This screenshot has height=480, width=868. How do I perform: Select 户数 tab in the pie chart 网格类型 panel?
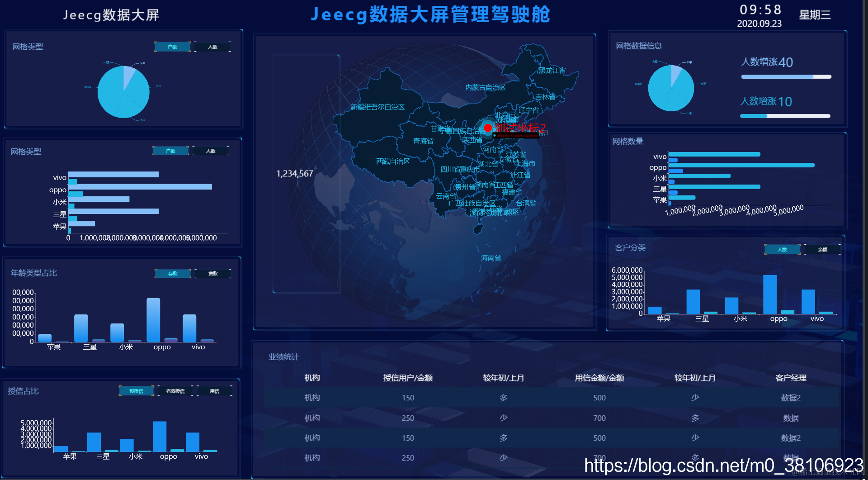point(172,47)
